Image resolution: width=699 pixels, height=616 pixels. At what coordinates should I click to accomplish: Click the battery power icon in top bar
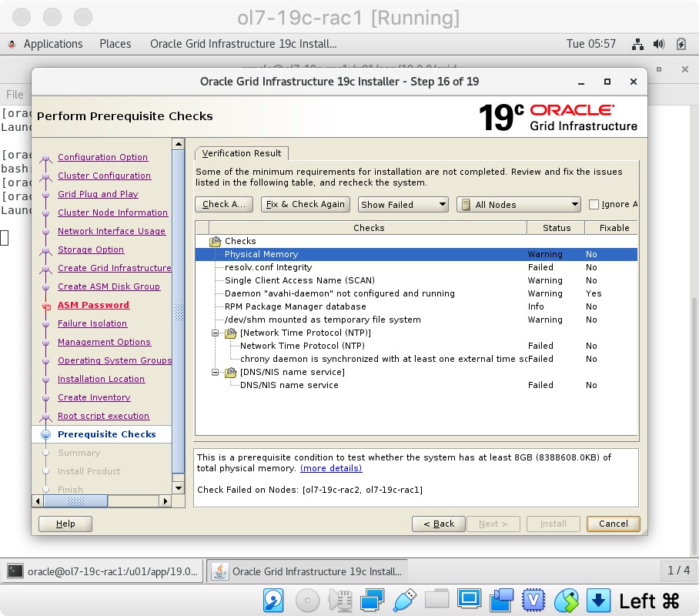tap(681, 44)
